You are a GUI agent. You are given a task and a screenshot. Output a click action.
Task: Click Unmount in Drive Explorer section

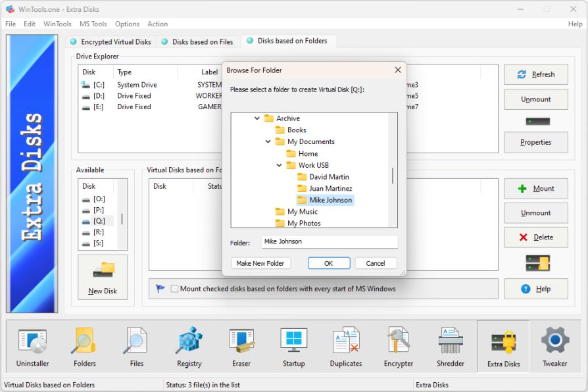[x=536, y=99]
